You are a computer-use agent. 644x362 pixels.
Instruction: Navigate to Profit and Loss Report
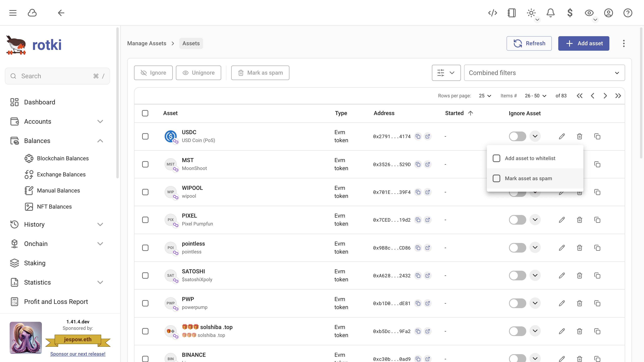coord(56,302)
